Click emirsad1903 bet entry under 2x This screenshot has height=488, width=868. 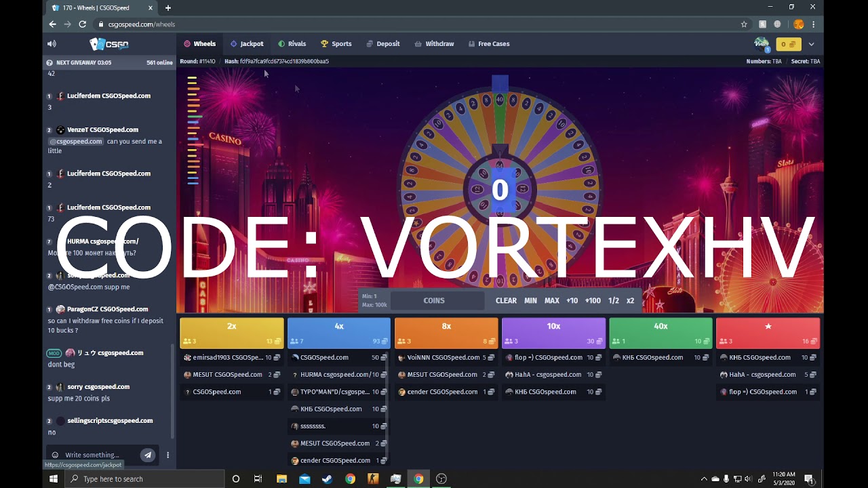point(232,357)
